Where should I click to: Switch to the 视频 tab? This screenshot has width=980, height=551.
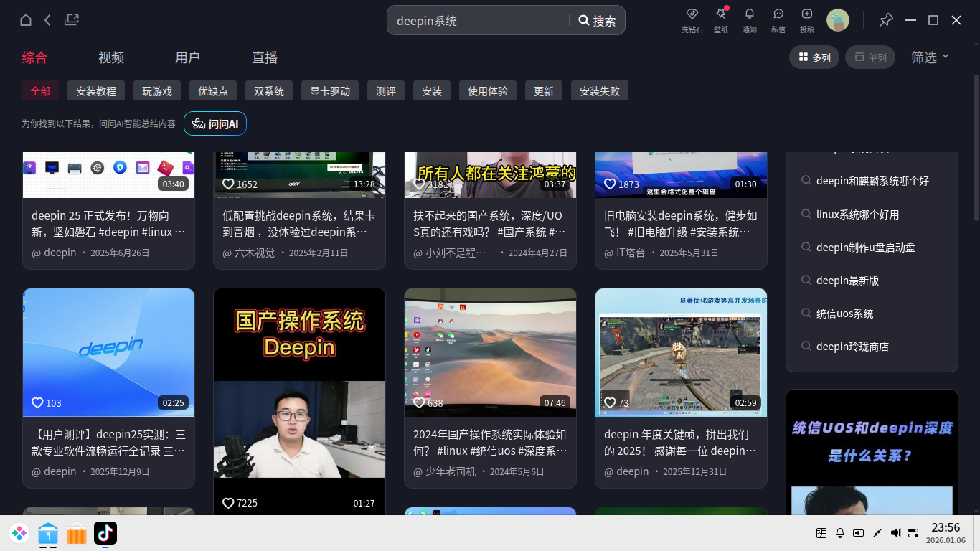[x=111, y=57]
